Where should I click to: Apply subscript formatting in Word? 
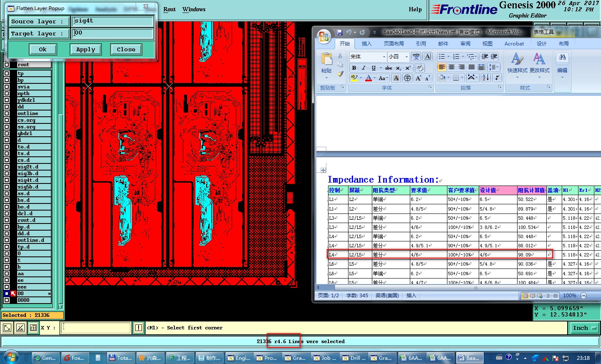(x=399, y=68)
